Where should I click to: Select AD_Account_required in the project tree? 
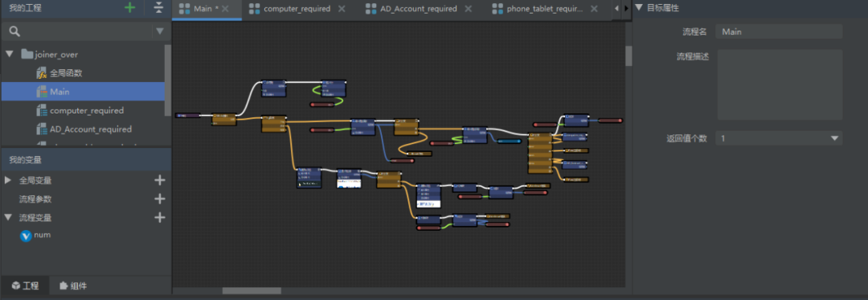[x=91, y=129]
